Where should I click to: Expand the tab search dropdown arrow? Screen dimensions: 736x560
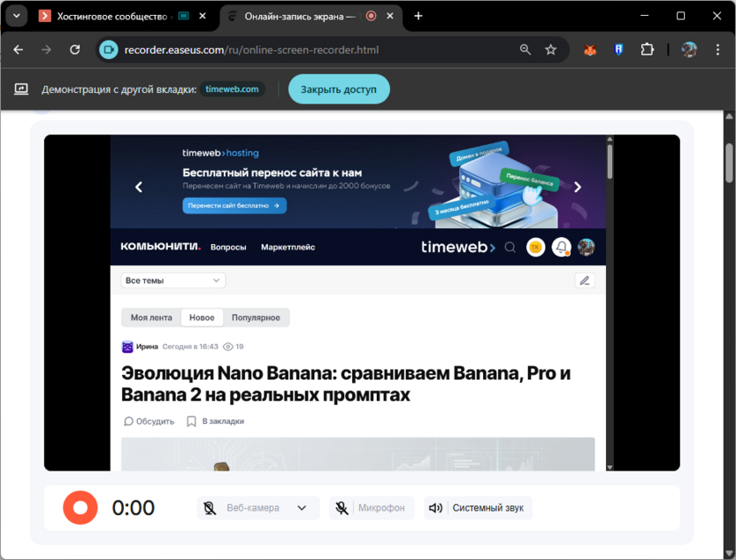(x=17, y=16)
